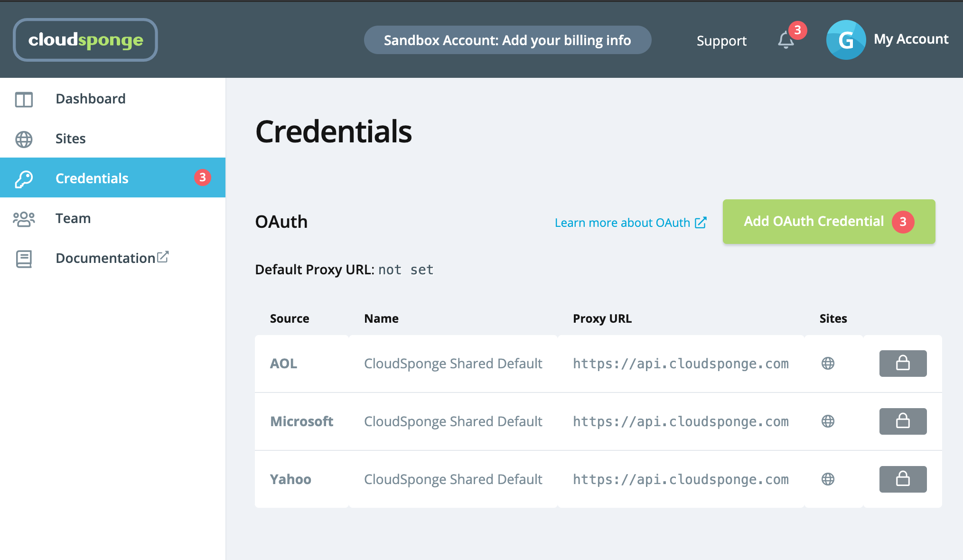
Task: Click the external-link icon next to Documentation
Action: (x=163, y=256)
